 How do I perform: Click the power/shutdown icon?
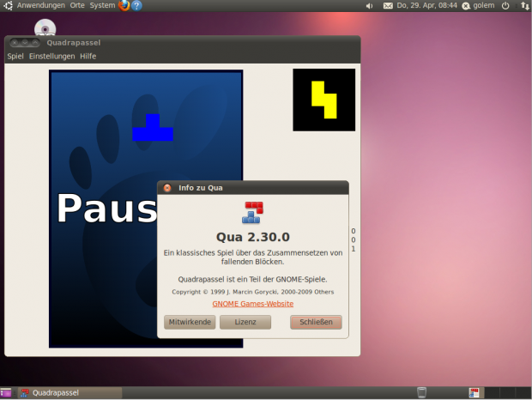tap(505, 6)
